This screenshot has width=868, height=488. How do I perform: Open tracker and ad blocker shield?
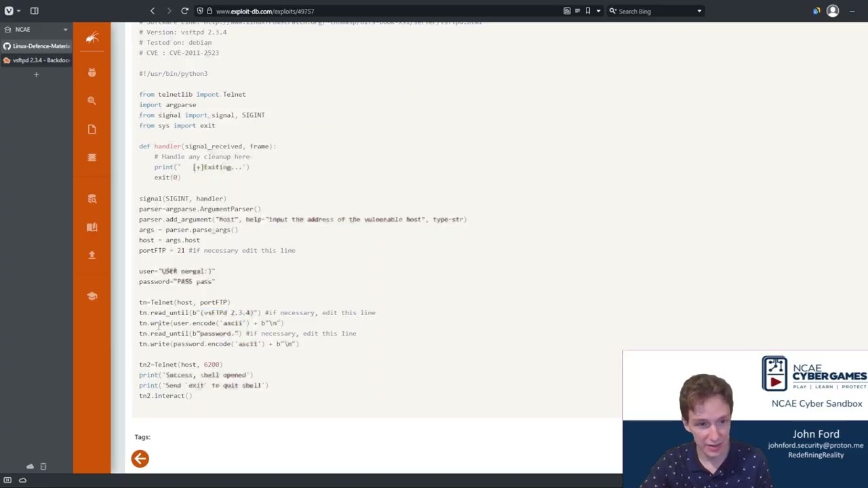(199, 11)
